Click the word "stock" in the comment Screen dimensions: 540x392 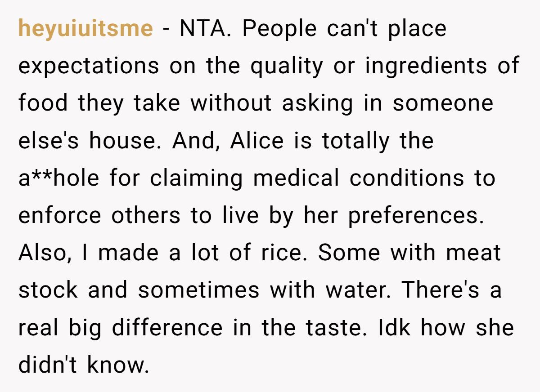[49, 290]
